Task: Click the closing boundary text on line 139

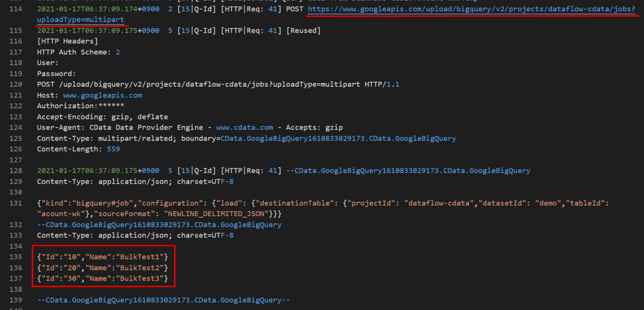Action: (163, 300)
